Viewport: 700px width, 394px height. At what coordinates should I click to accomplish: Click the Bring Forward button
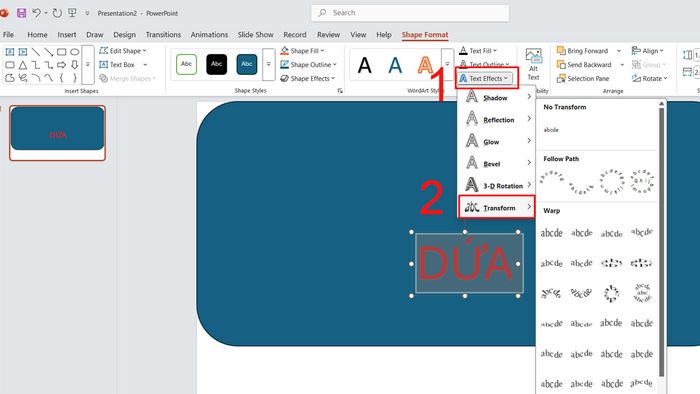tap(583, 51)
